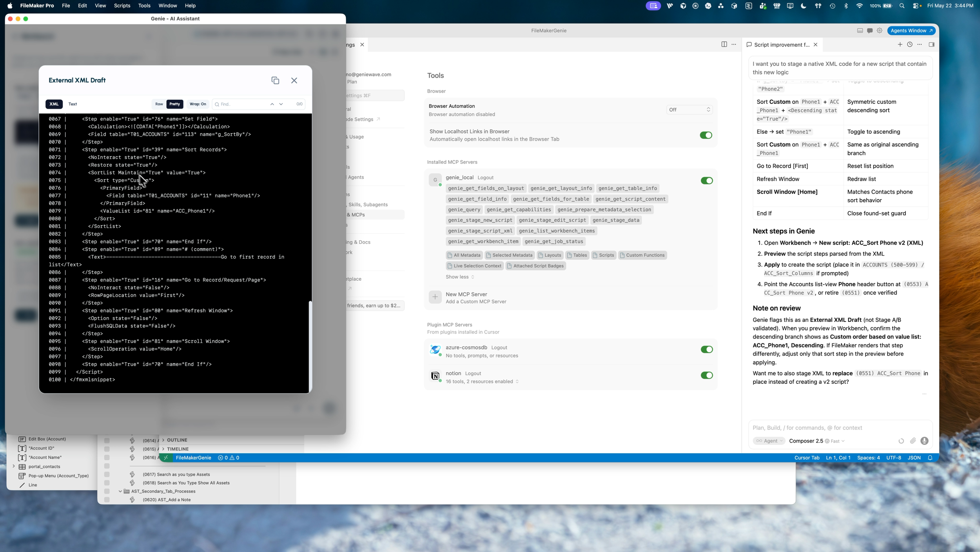Collapse the AST_Secondary_Tab_Processes folder
The image size is (980, 552).
tap(120, 492)
